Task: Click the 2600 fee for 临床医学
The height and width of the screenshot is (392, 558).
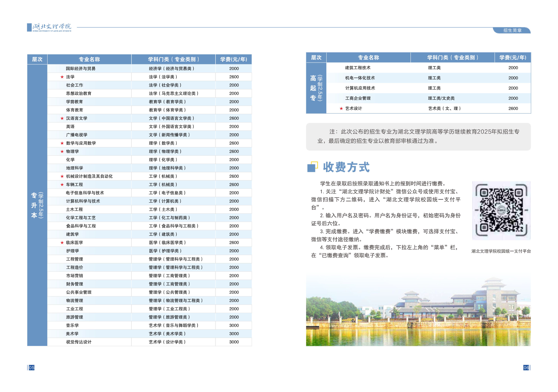Action: tap(234, 243)
